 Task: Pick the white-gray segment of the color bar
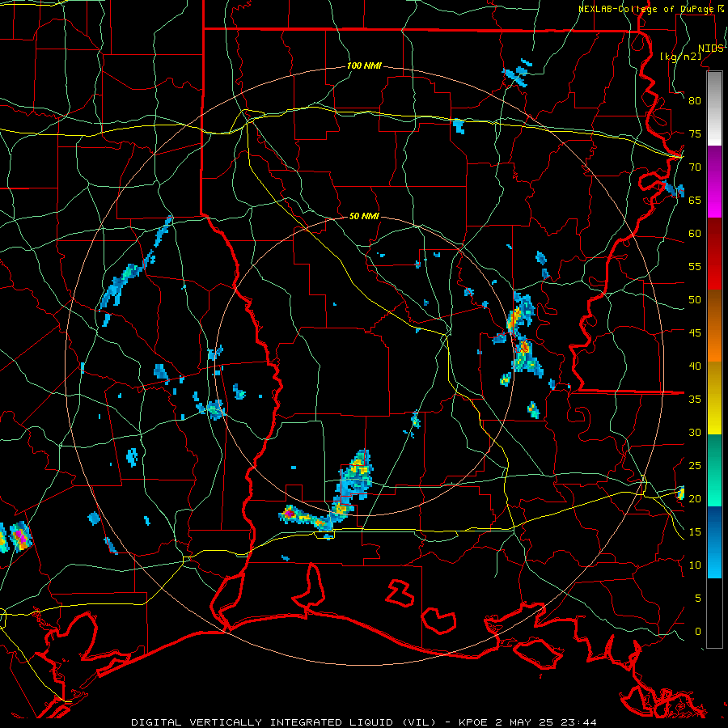[714, 109]
